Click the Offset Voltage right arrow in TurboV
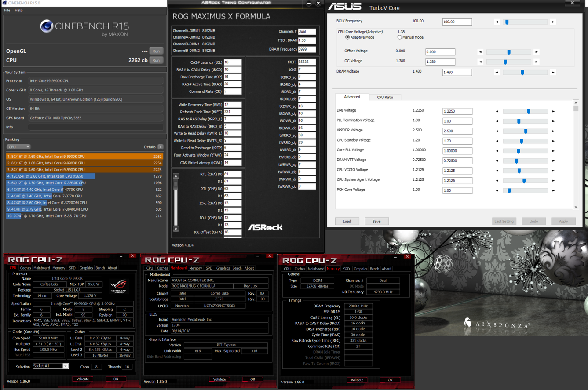 point(537,52)
